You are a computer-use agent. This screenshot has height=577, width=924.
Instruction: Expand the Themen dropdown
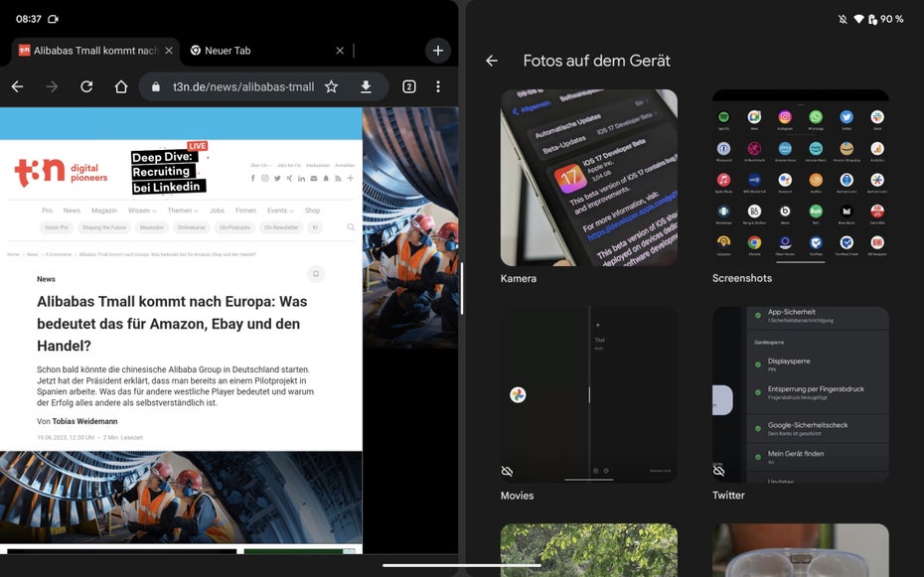pyautogui.click(x=183, y=211)
